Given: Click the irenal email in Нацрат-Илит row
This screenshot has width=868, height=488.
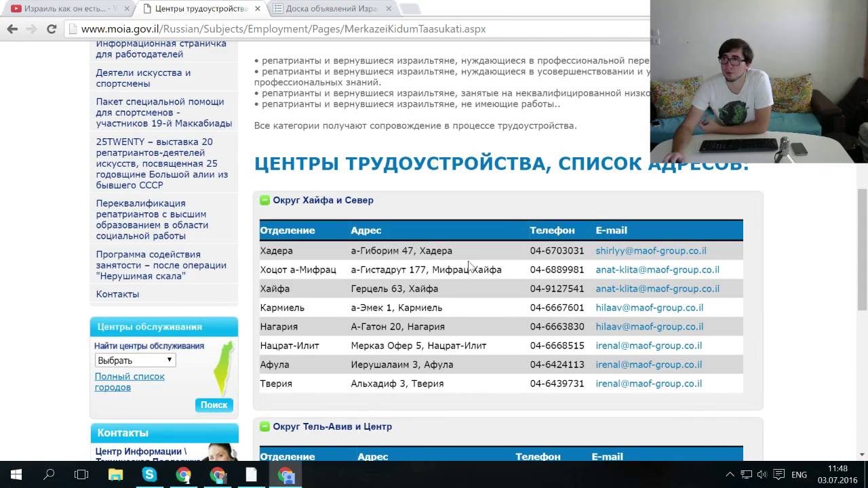Looking at the screenshot, I should coord(648,346).
